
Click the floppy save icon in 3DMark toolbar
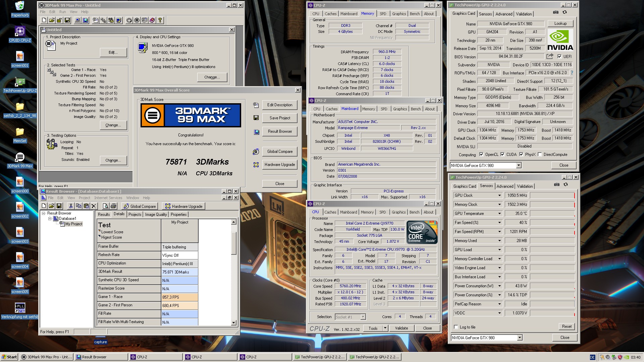pyautogui.click(x=67, y=20)
